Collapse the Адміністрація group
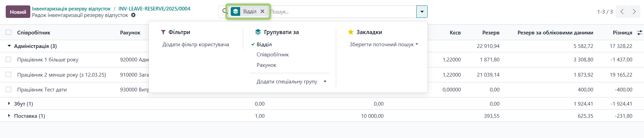 point(9,46)
